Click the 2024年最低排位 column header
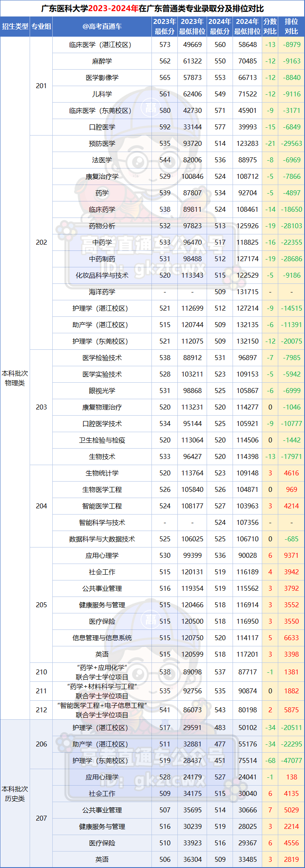The width and height of the screenshot is (305, 868). pos(247,26)
